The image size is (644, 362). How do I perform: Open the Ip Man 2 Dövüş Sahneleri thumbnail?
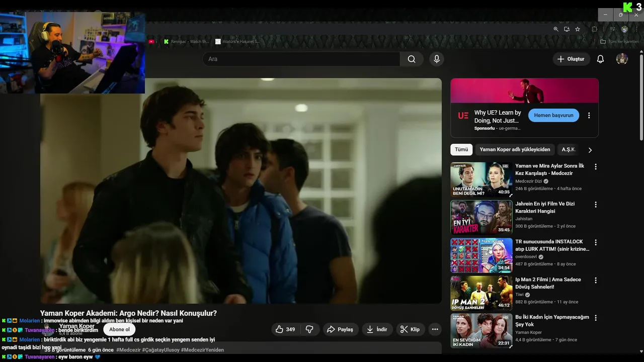click(481, 293)
